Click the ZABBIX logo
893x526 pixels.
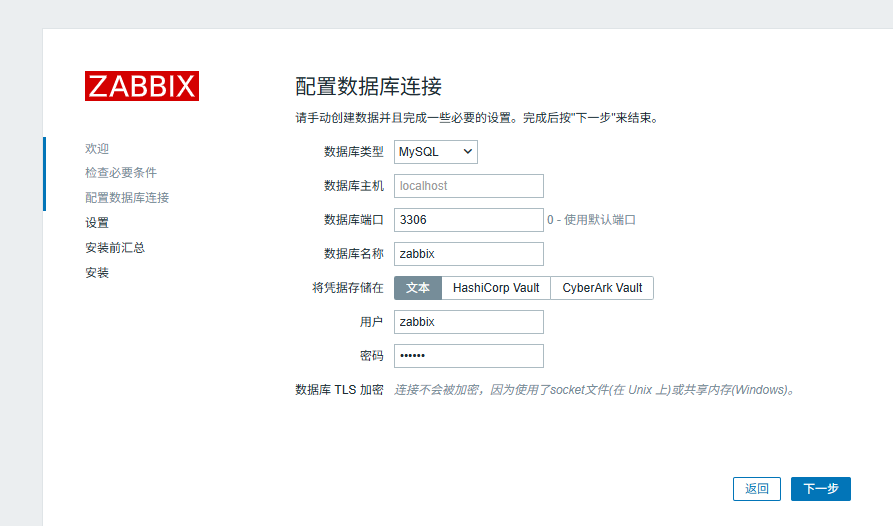(142, 86)
